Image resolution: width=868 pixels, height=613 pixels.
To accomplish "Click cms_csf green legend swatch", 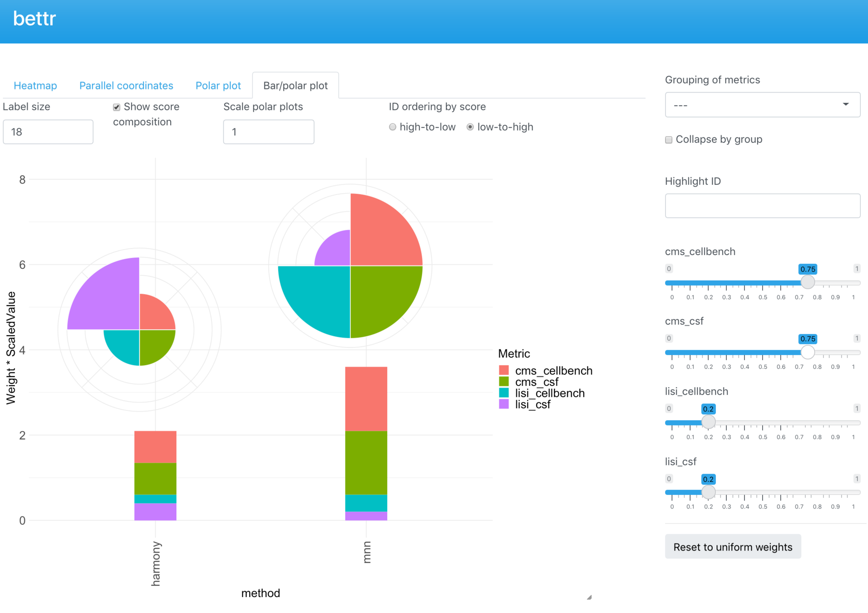I will [504, 381].
